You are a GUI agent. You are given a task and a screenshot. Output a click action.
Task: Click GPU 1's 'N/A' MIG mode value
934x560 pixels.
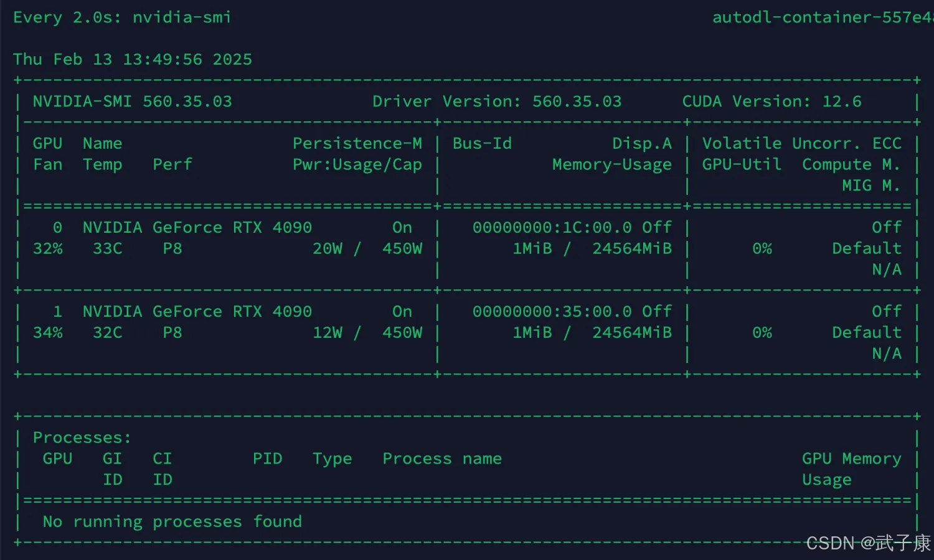(887, 354)
